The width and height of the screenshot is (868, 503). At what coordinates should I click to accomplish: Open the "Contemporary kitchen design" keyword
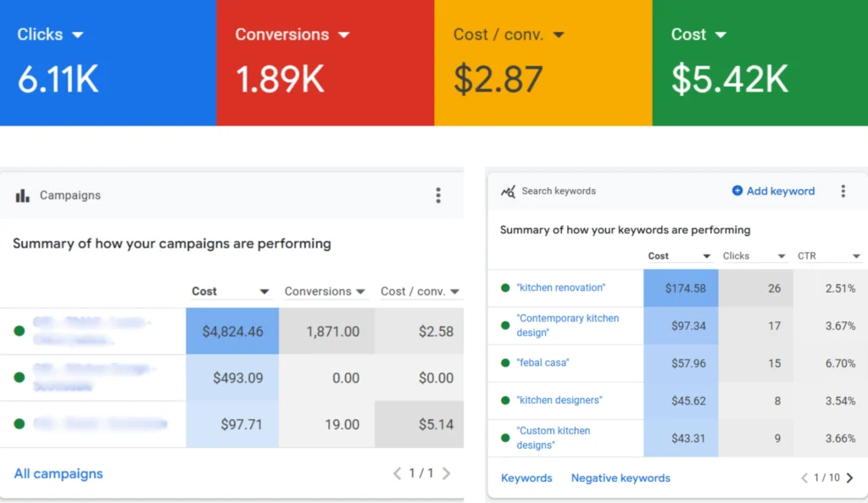point(567,326)
